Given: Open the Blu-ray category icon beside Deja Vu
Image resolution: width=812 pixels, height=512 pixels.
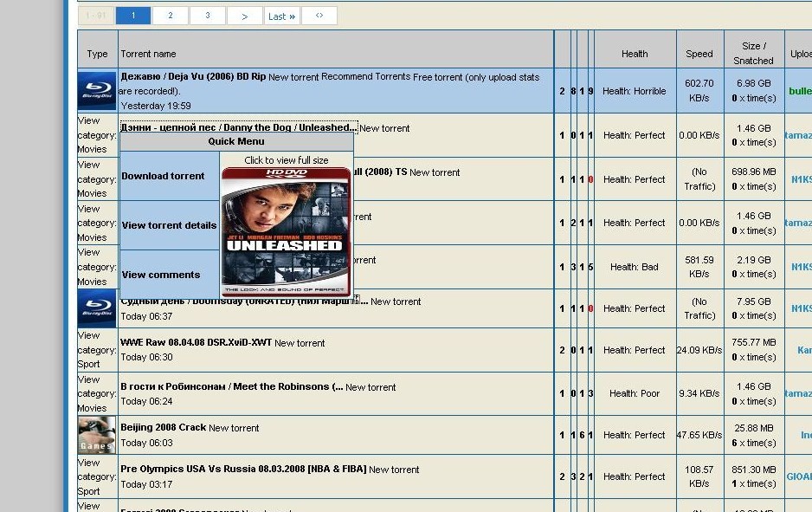Looking at the screenshot, I should (97, 91).
